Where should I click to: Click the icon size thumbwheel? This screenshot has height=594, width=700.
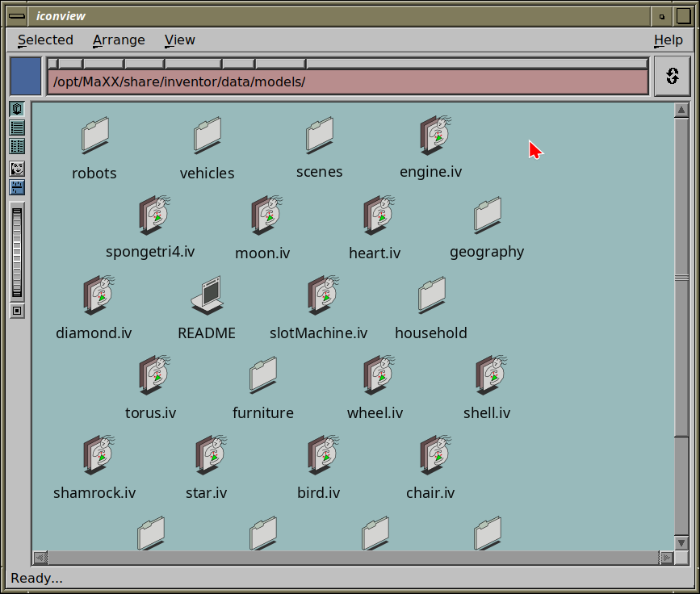(17, 253)
